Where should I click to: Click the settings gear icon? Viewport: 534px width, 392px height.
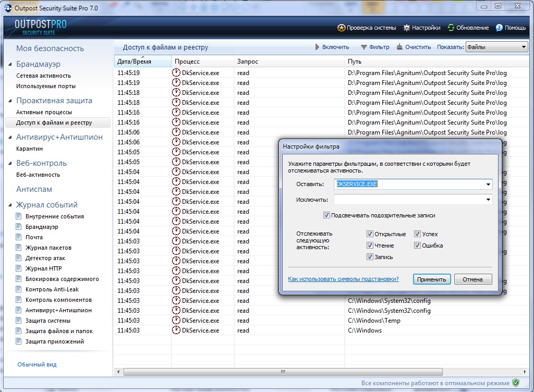click(x=407, y=28)
